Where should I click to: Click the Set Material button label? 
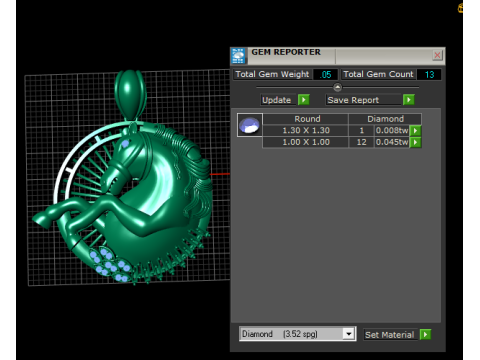389,335
